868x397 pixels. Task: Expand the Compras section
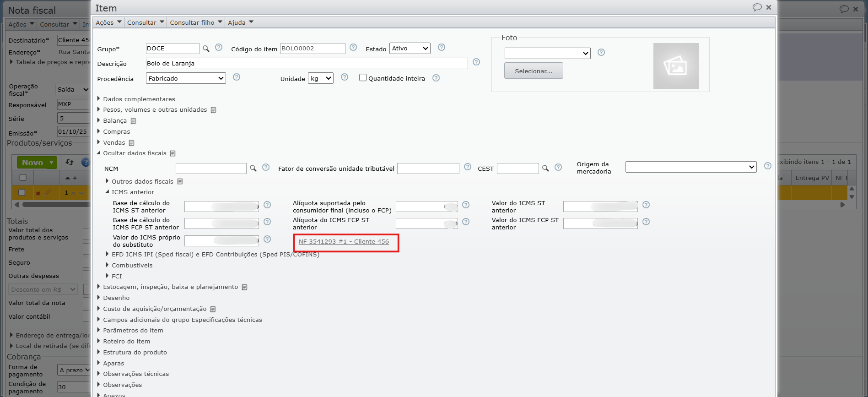[x=114, y=132]
